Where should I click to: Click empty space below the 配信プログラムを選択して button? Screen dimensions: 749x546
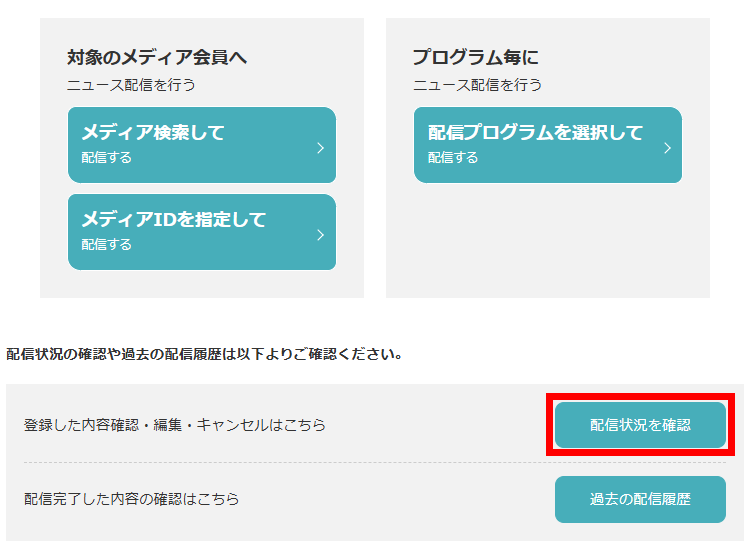547,240
